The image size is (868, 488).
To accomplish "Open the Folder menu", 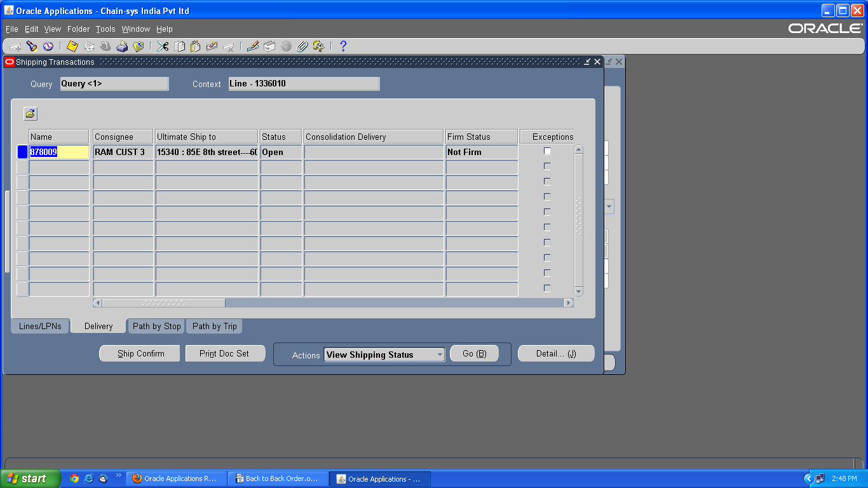I will [x=79, y=29].
